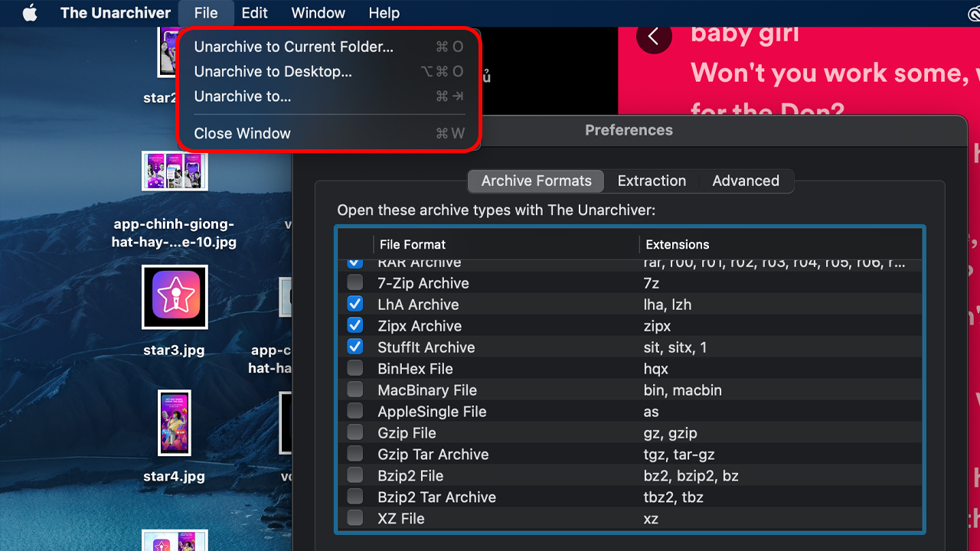Sort by the File Format column header
The width and height of the screenshot is (980, 551).
[x=506, y=245]
